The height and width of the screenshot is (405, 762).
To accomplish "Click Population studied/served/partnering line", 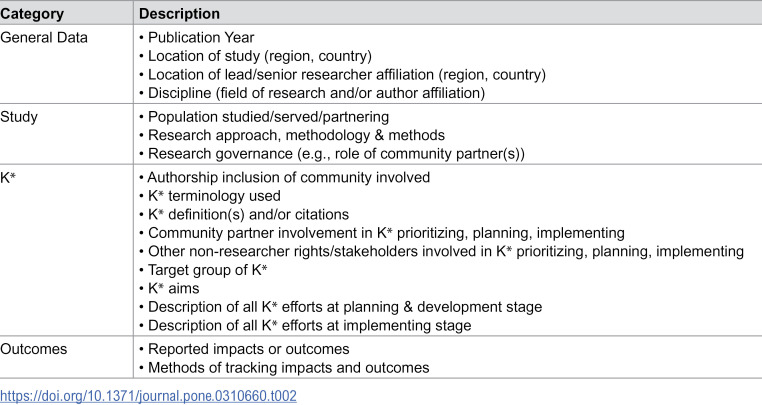I will (x=264, y=117).
